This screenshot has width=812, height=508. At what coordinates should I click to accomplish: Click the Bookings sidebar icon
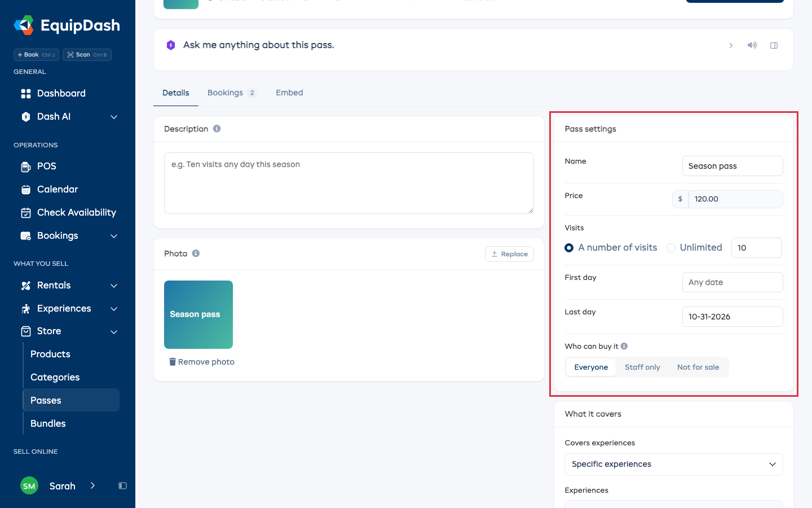click(x=26, y=236)
